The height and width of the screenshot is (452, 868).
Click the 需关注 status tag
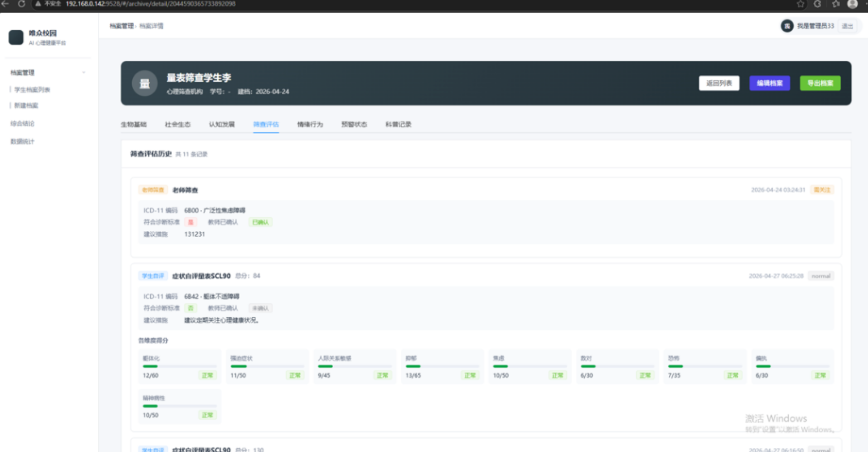click(x=822, y=190)
